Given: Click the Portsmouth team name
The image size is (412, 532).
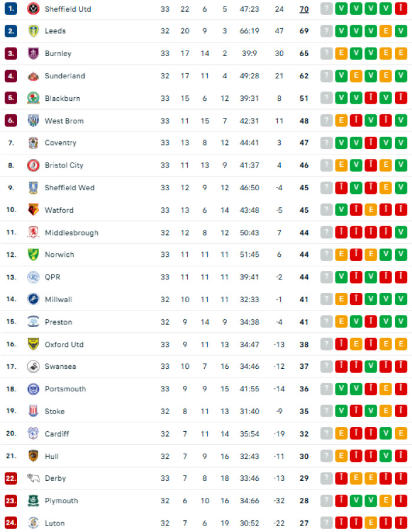Looking at the screenshot, I should (65, 389).
